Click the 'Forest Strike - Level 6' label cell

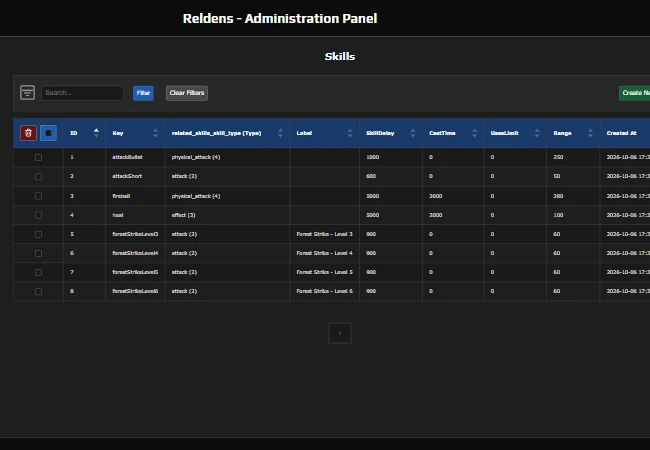(x=325, y=291)
